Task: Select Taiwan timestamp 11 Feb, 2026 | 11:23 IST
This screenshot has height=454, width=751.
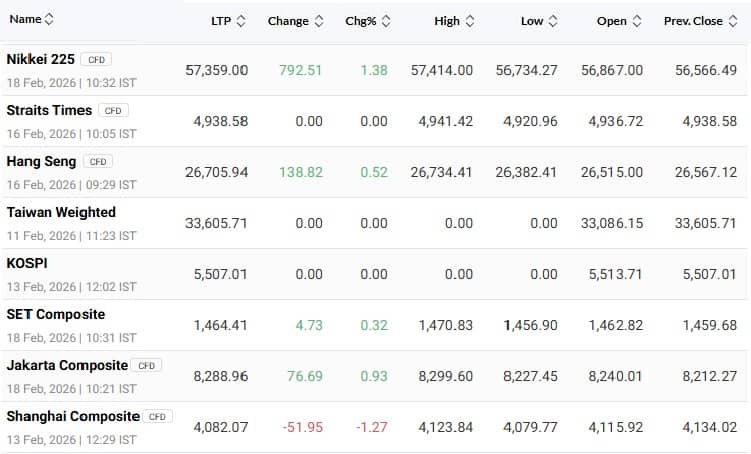Action: pos(71,236)
